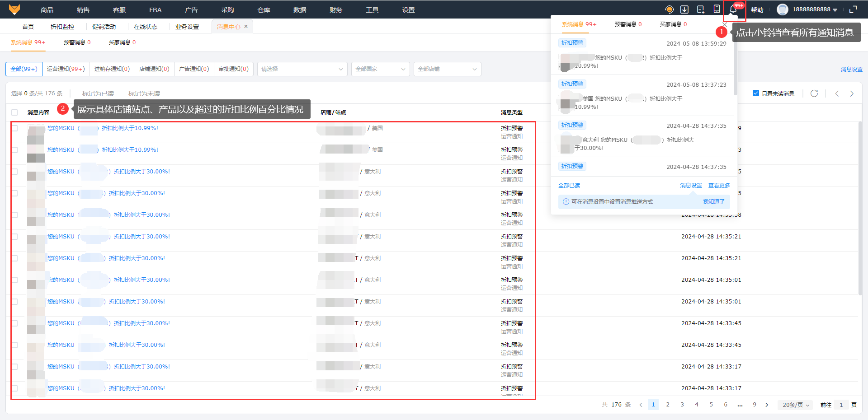Close the 消息中心 tab
Viewport: 868px width, 420px height.
(x=246, y=27)
